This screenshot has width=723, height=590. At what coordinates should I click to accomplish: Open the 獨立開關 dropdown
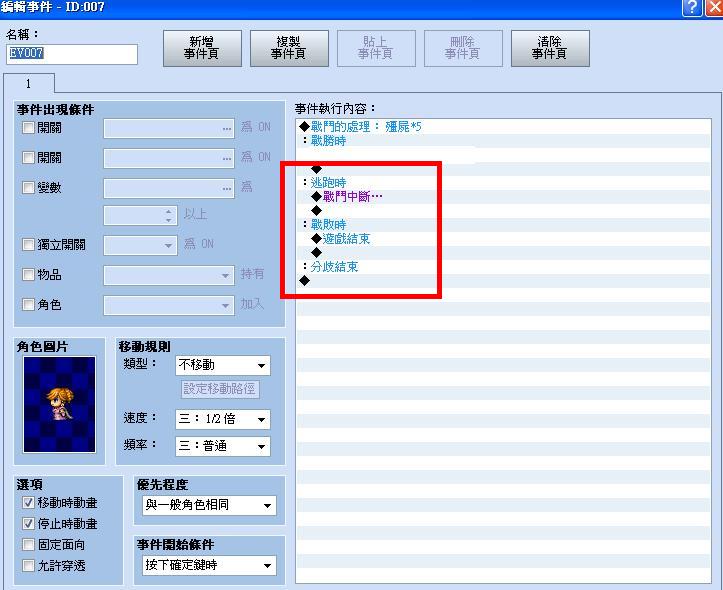(140, 245)
